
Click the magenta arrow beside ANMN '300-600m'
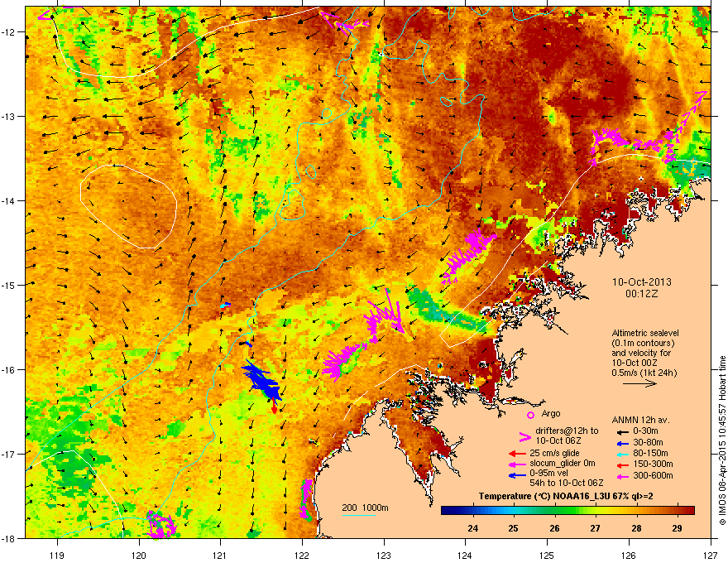coord(621,476)
